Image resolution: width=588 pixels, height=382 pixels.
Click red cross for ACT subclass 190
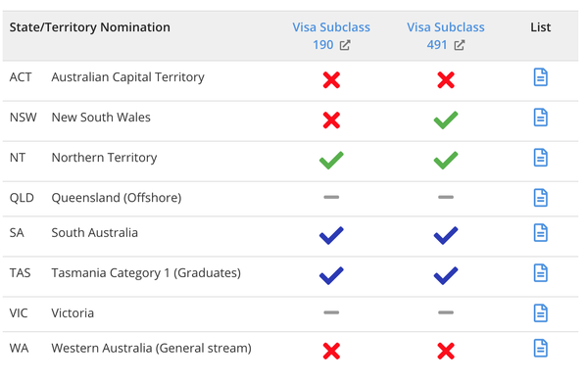point(331,80)
